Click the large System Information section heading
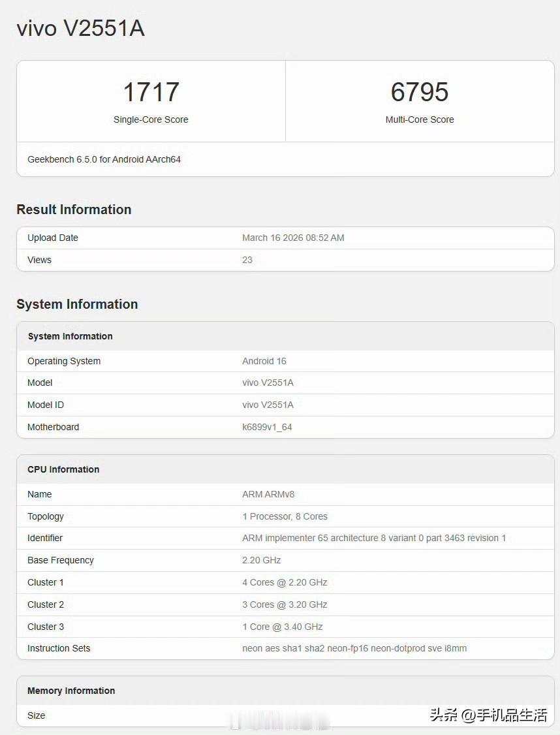The width and height of the screenshot is (560, 735). click(77, 304)
